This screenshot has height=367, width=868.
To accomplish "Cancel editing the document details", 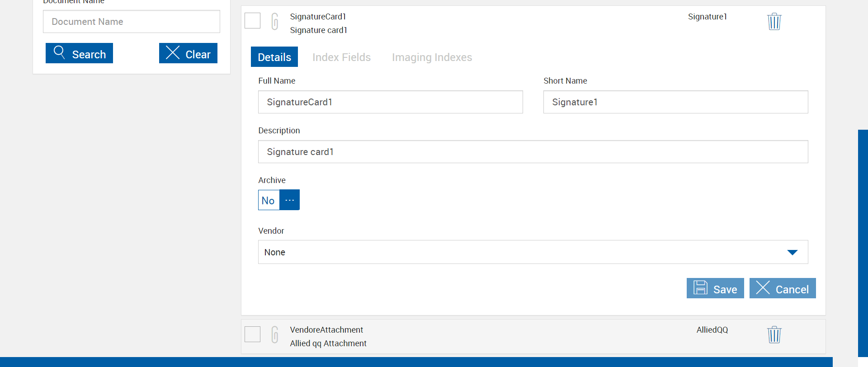I will click(x=783, y=288).
